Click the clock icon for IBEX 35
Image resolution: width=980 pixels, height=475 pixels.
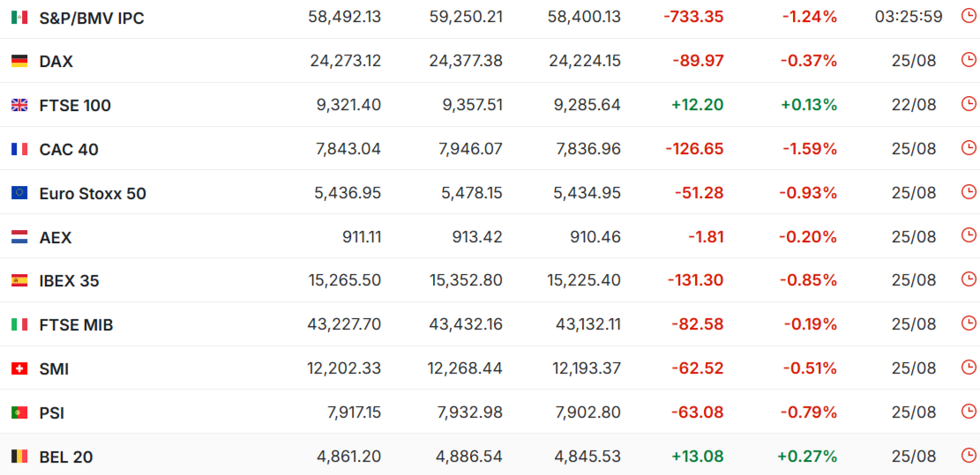(968, 279)
